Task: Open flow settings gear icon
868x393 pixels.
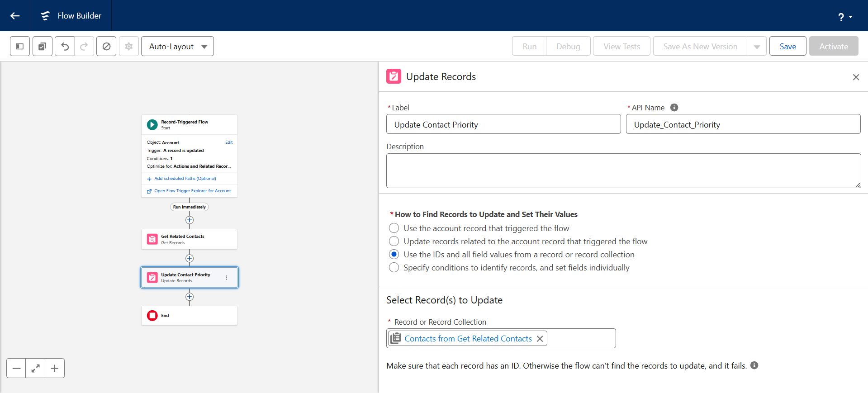Action: (x=129, y=46)
